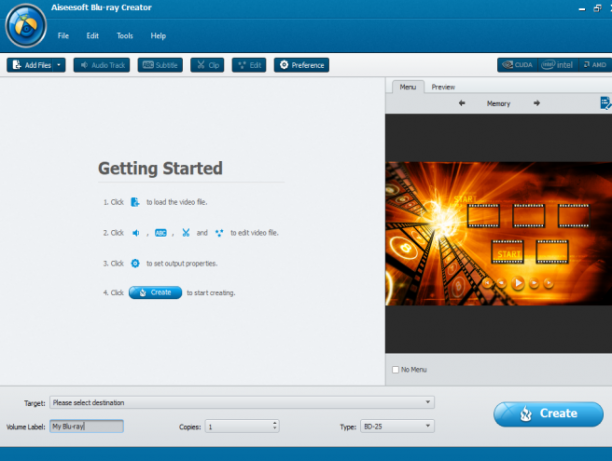The width and height of the screenshot is (612, 461).
Task: Open the Tools menu
Action: pos(125,36)
